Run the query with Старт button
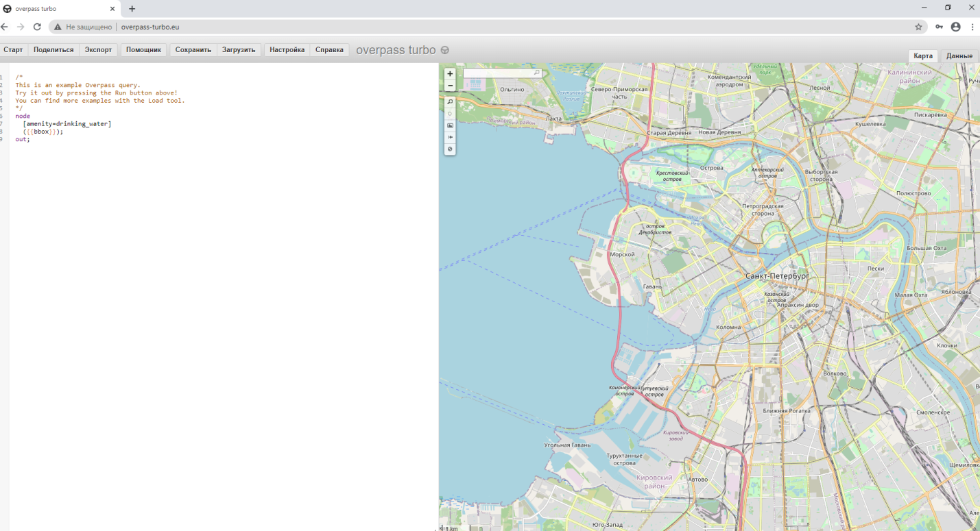The width and height of the screenshot is (980, 531). 13,50
